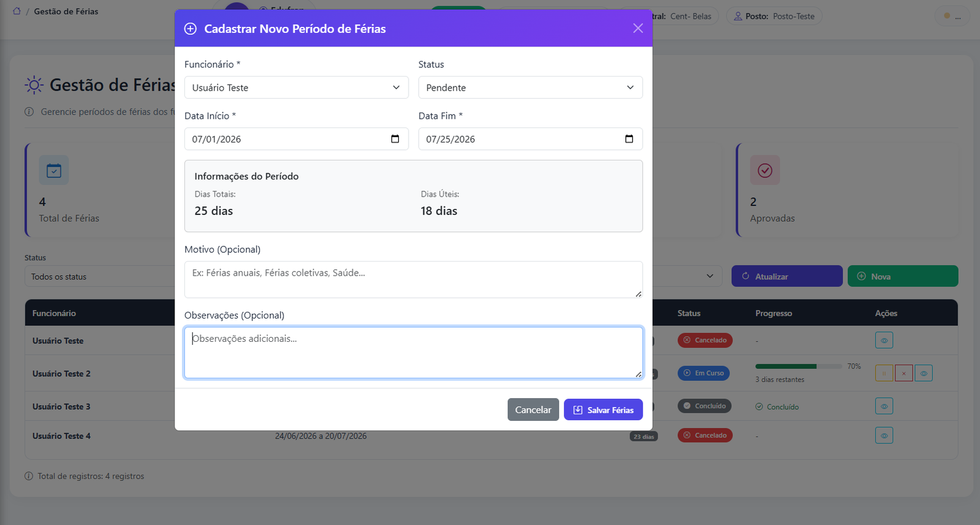Click the dropdown chevron left of the Atualizar button

click(710, 276)
